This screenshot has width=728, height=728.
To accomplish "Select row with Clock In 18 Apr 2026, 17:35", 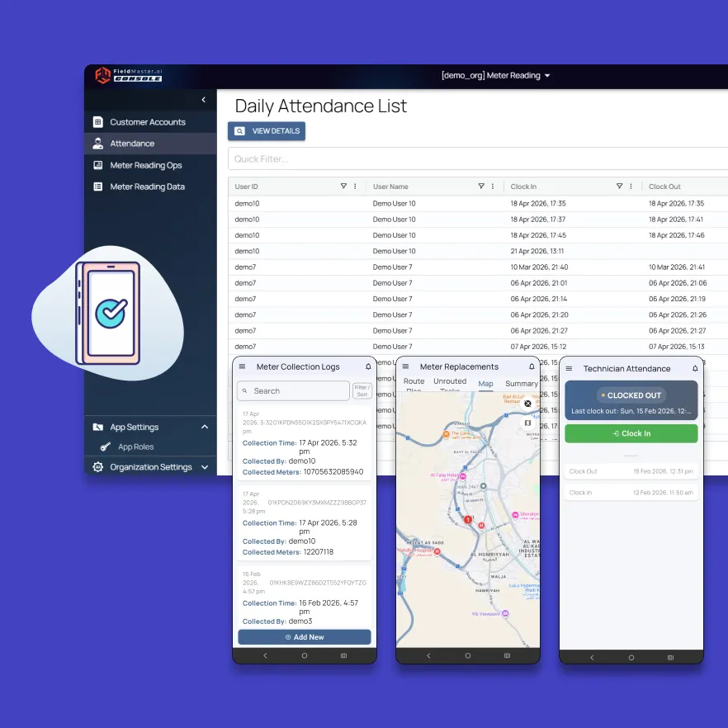I will click(478, 203).
